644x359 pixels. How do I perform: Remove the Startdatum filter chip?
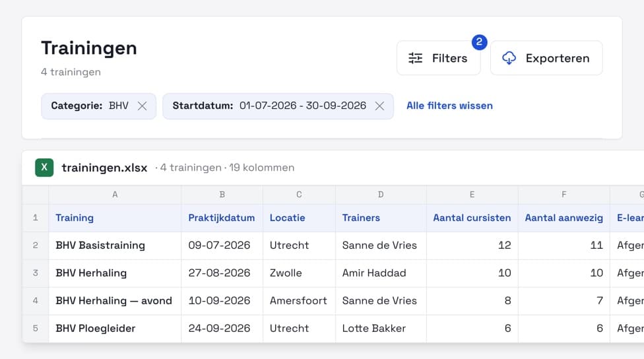[x=379, y=106]
